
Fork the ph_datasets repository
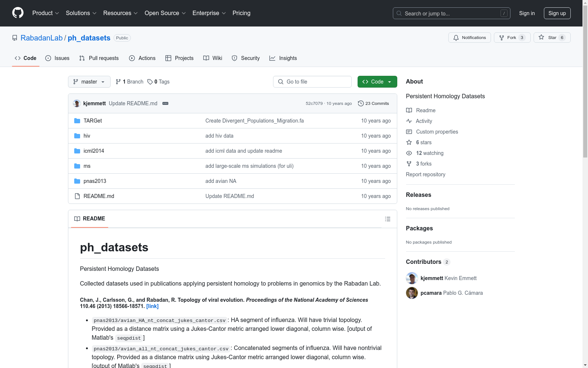(512, 38)
